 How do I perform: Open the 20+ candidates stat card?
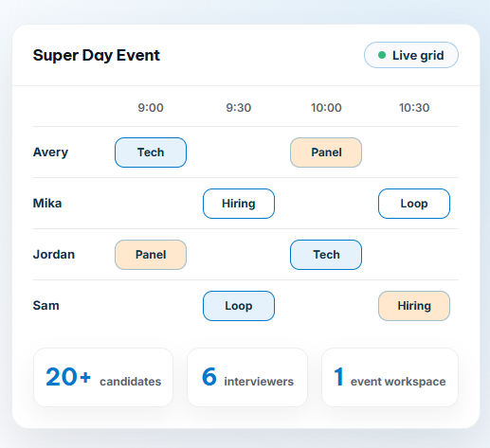[x=103, y=377]
